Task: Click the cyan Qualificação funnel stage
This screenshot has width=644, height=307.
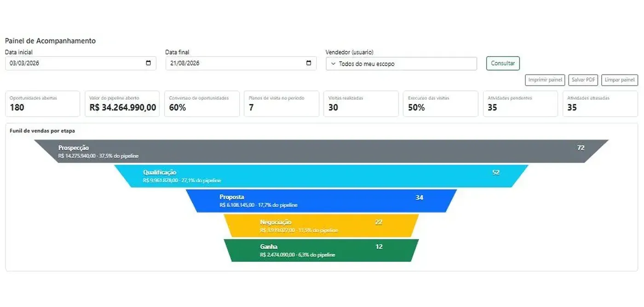Action: click(x=322, y=176)
